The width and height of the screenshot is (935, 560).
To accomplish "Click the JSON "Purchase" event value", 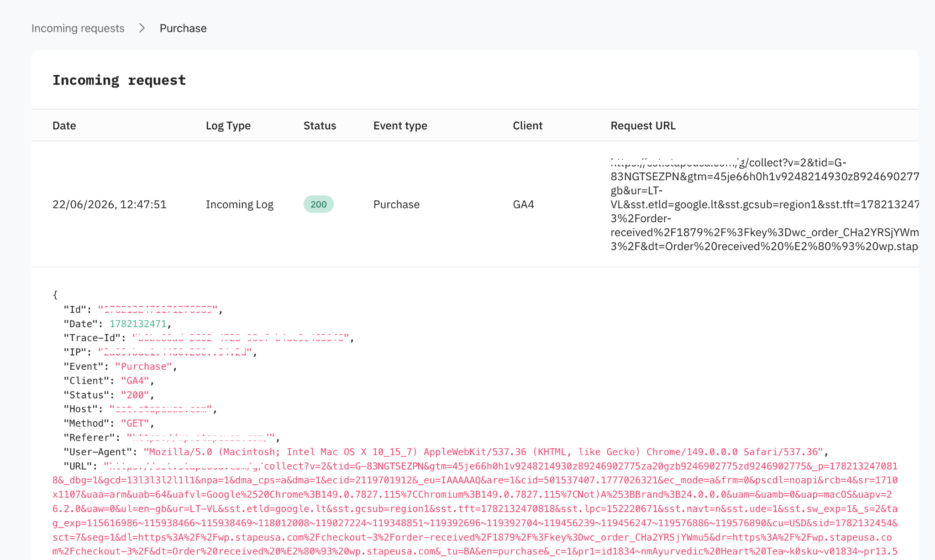I will (143, 366).
